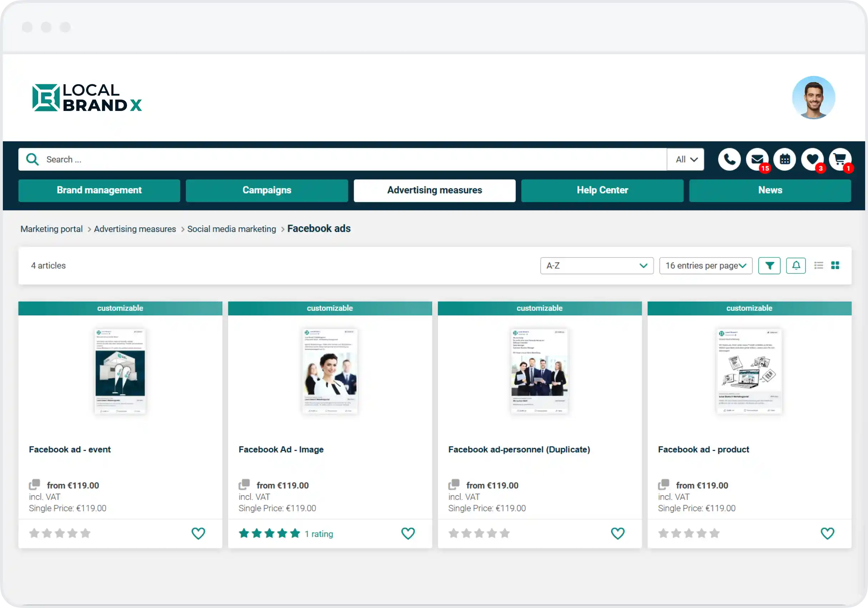Viewport: 868px width, 608px height.
Task: Go to the Help Center tab
Action: tap(602, 191)
